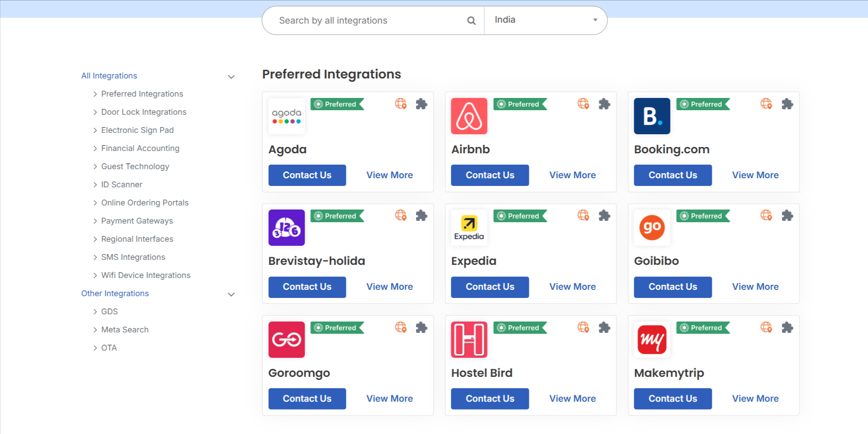
Task: Select SMS Integrations in sidebar
Action: [133, 257]
